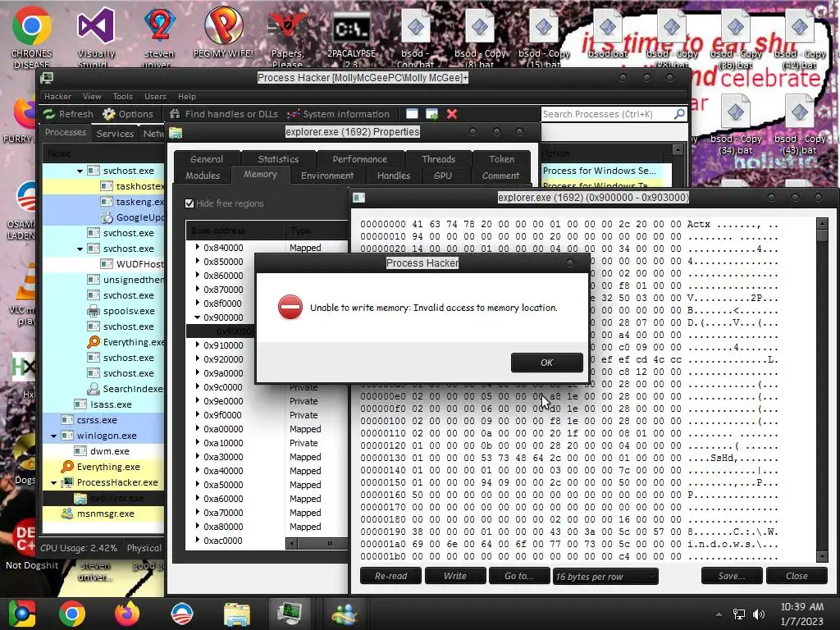This screenshot has height=630, width=840.
Task: Expand the 0x840000 memory region
Action: click(x=197, y=247)
